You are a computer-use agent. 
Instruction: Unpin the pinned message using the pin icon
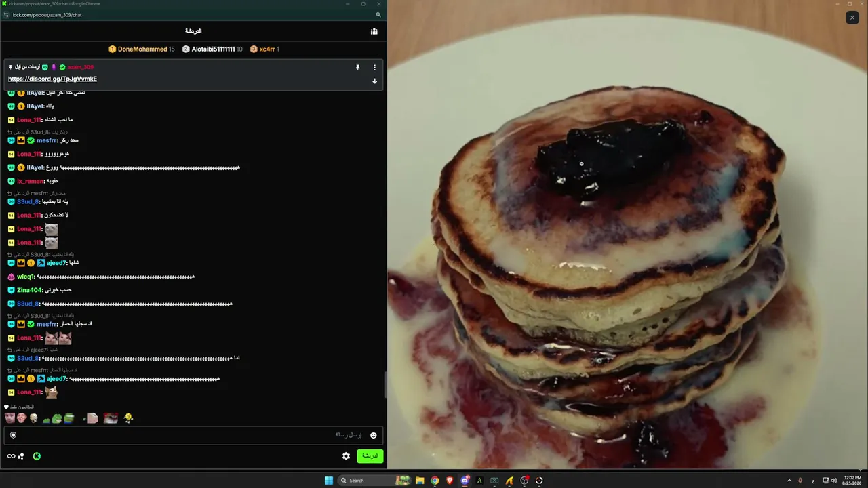tap(357, 68)
